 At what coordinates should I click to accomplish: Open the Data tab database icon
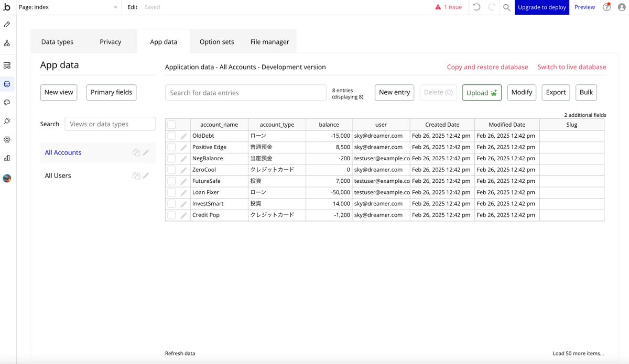pyautogui.click(x=7, y=84)
